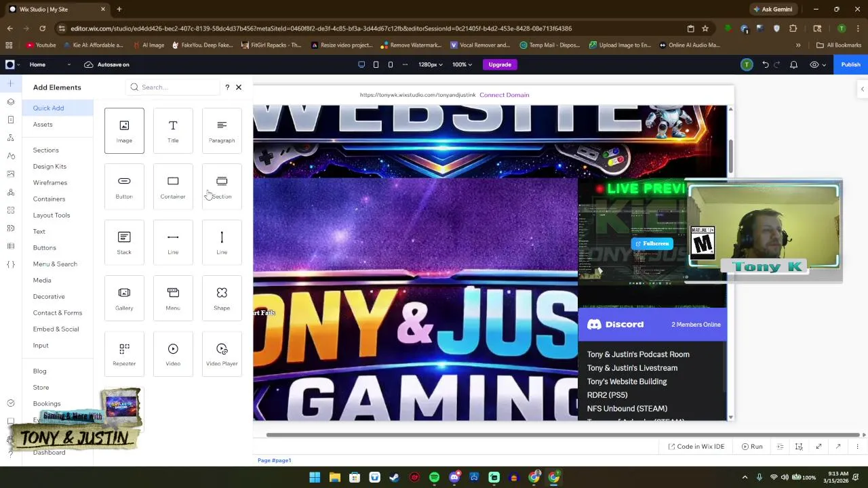This screenshot has height=488, width=868.
Task: Add a Menu element from Quick Add
Action: [173, 298]
